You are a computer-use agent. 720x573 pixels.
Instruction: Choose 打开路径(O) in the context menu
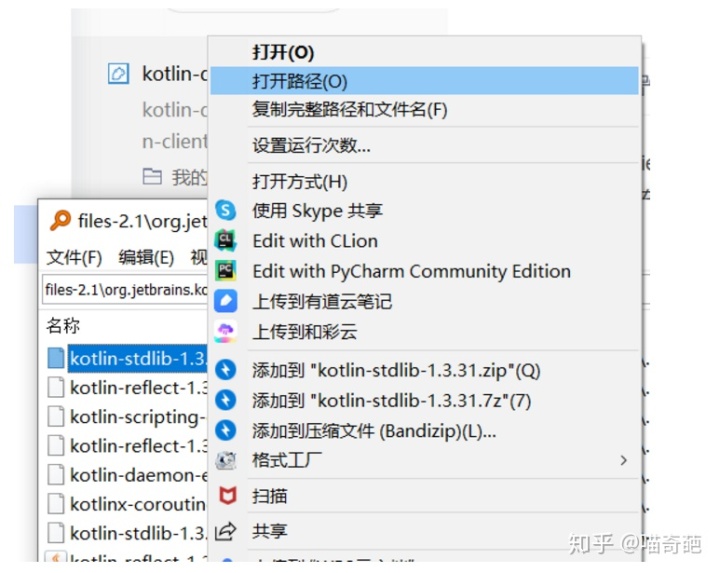pos(424,81)
